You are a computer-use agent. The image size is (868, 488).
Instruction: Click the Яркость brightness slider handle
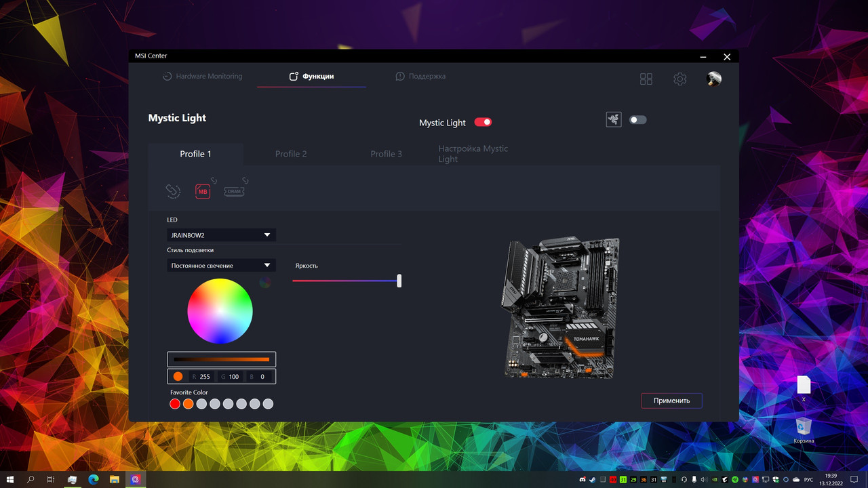(x=399, y=281)
